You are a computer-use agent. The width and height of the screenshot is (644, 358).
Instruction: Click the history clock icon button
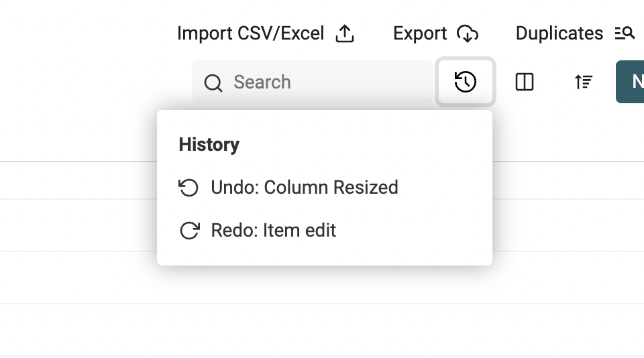[466, 82]
